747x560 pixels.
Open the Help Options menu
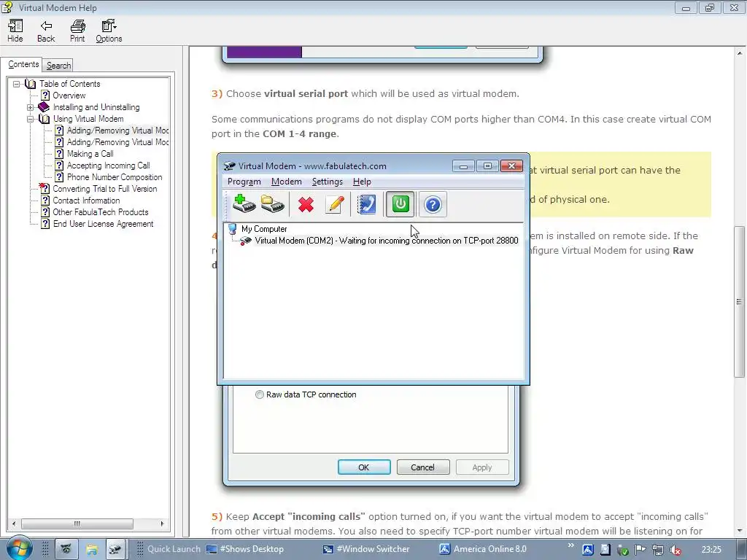coord(109,31)
